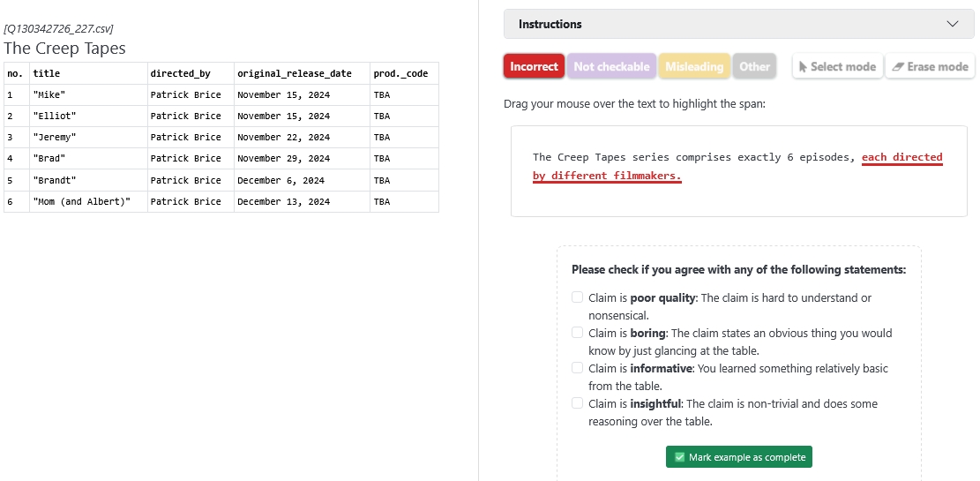The width and height of the screenshot is (980, 481).
Task: Click the prod._code column header
Action: [x=400, y=73]
